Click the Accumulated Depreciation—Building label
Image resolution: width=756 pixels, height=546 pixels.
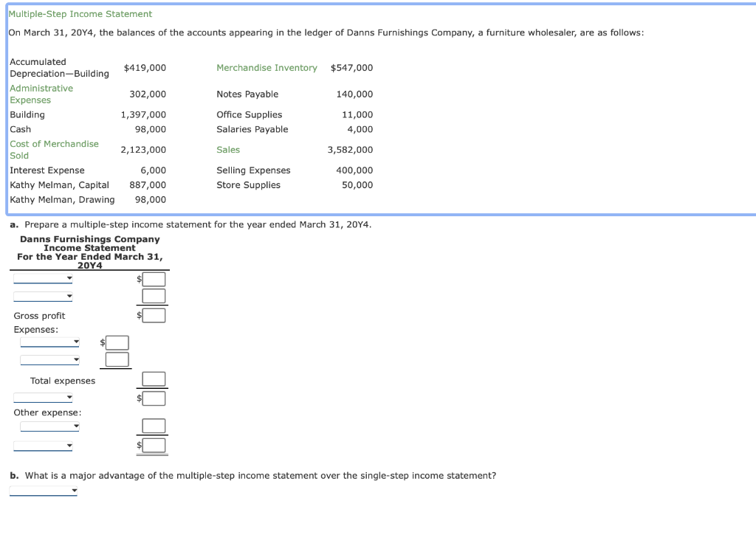click(x=59, y=67)
